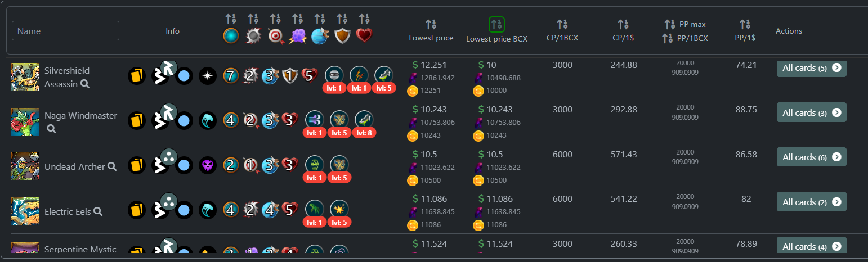Click blue rarity circle in Undead Archer row

184,165
